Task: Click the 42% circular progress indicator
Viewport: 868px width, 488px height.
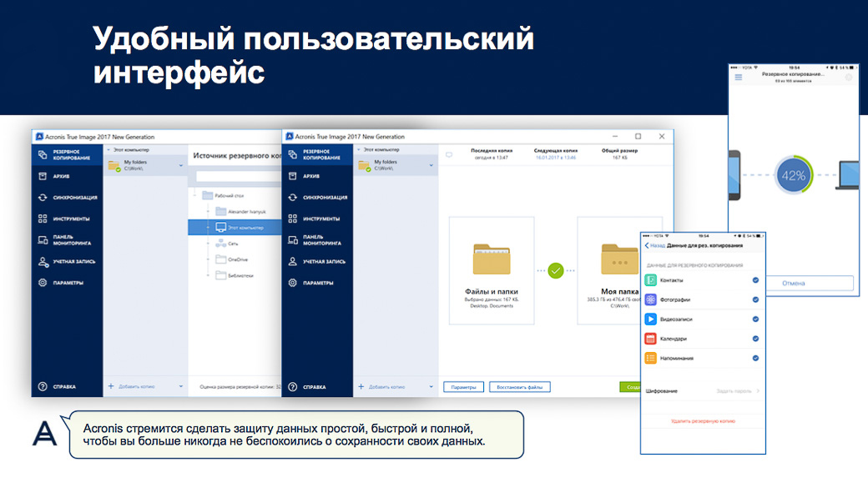Action: [x=793, y=175]
